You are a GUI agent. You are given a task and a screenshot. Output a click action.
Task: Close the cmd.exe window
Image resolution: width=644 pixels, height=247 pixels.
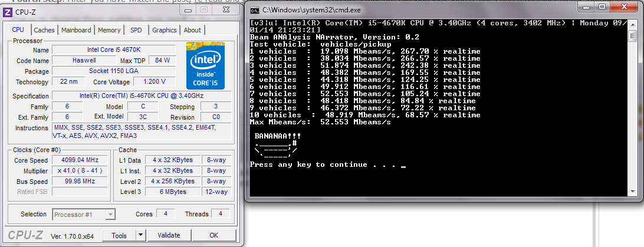point(626,6)
